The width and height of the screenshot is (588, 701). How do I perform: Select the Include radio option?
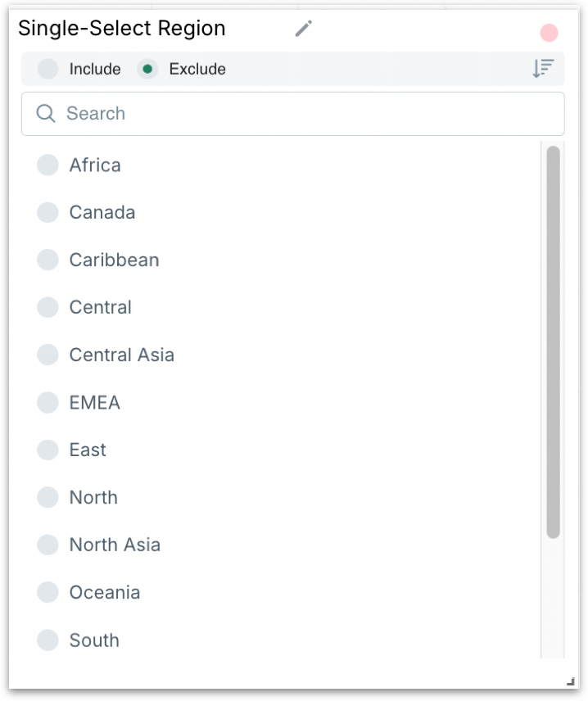click(48, 70)
